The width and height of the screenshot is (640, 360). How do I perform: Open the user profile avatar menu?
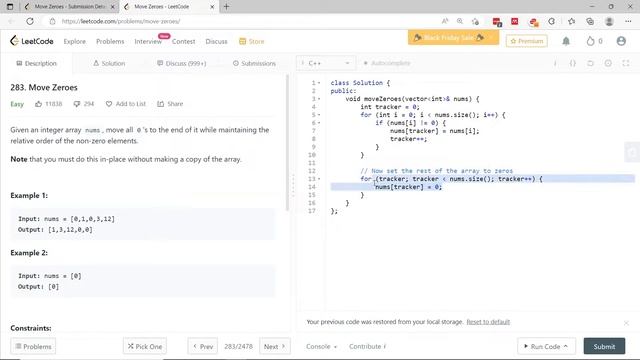click(x=621, y=41)
